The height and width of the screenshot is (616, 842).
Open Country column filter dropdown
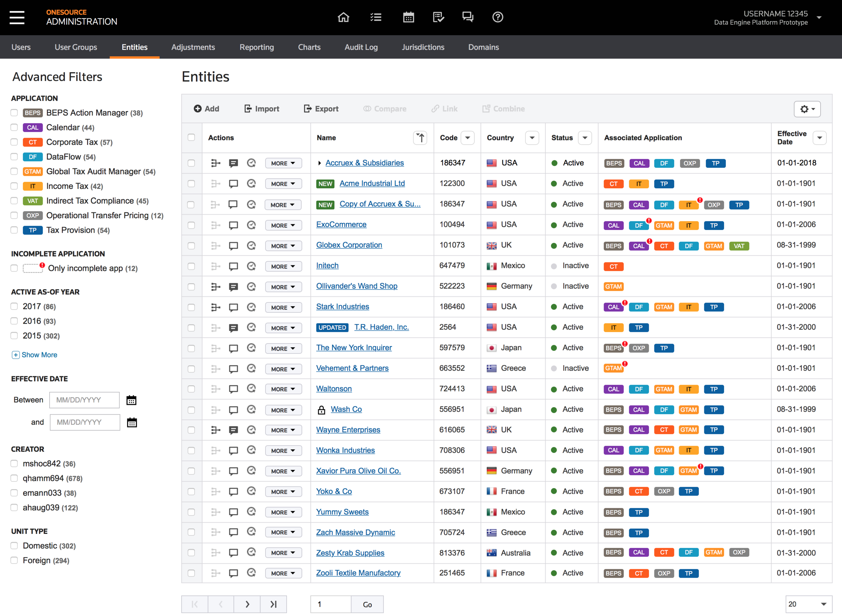[532, 138]
